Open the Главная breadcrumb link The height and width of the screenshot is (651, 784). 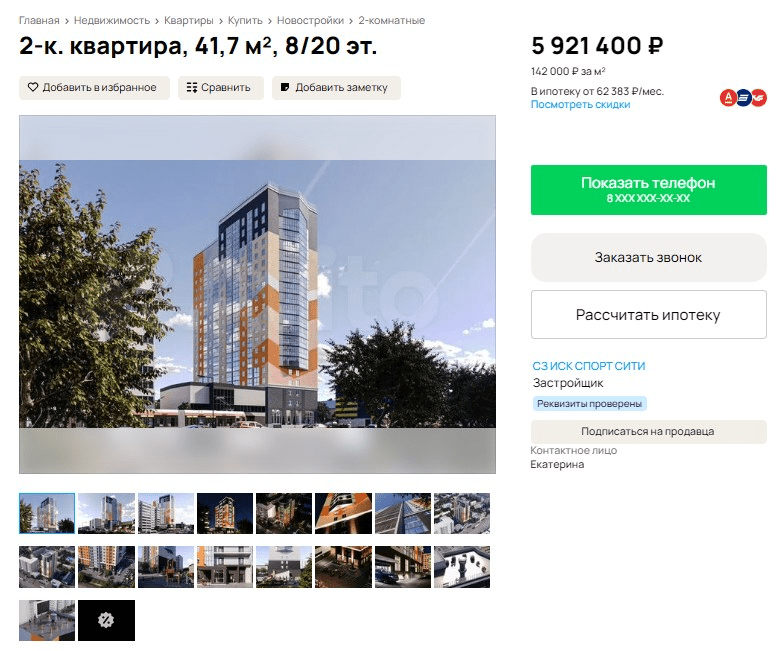pos(39,20)
